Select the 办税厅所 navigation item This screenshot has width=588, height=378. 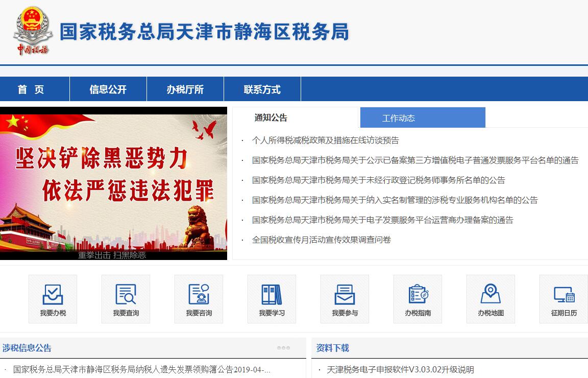185,89
